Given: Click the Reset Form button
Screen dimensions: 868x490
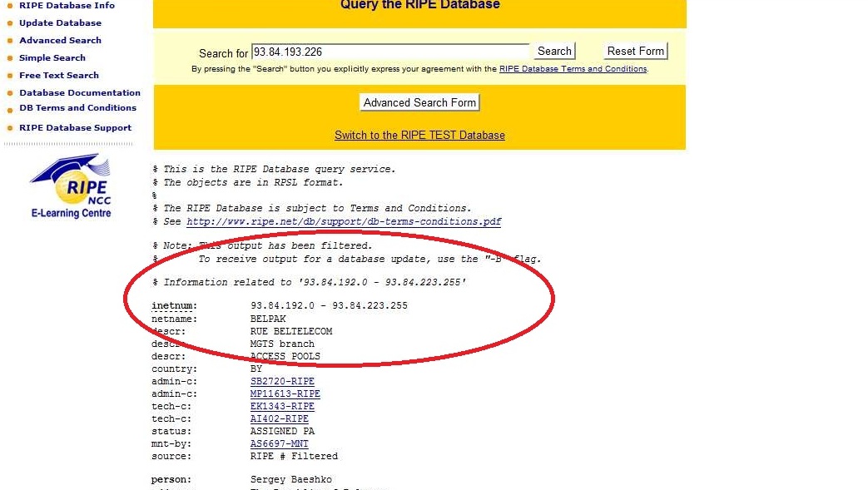Looking at the screenshot, I should click(635, 52).
